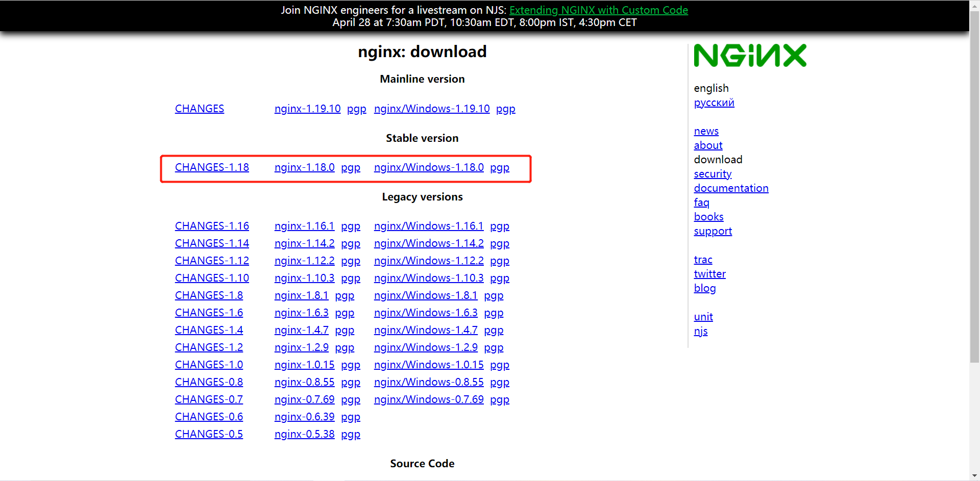This screenshot has height=481, width=980.
Task: Download nginx/Windows-1.10.3
Action: (429, 278)
